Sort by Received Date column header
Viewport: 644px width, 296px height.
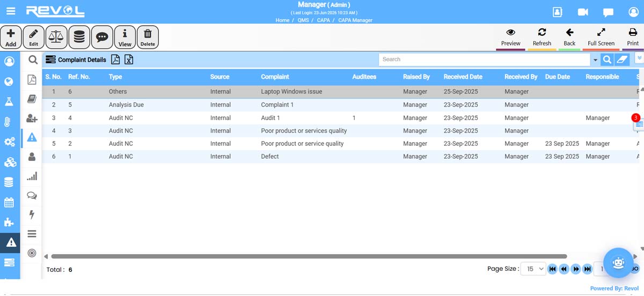point(463,77)
